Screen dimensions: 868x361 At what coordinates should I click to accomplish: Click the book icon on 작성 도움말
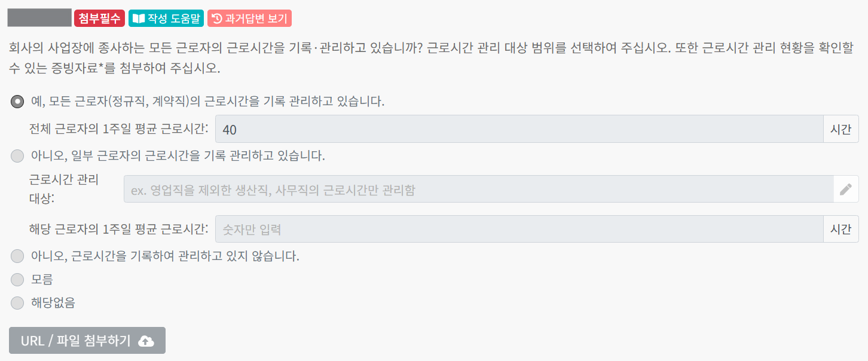(x=138, y=19)
